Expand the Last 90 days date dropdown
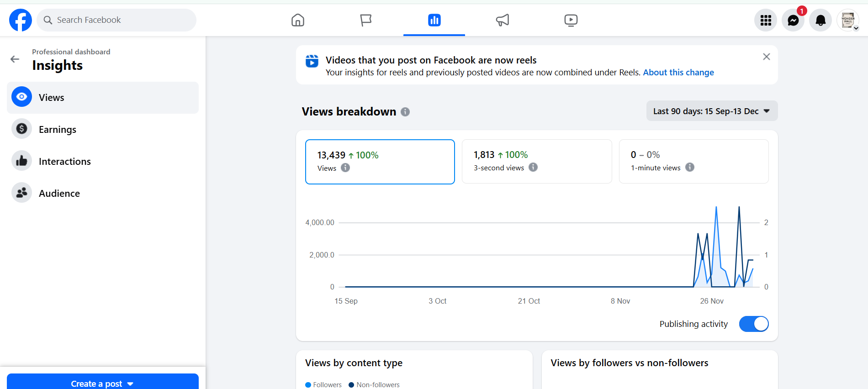868x389 pixels. (x=712, y=111)
